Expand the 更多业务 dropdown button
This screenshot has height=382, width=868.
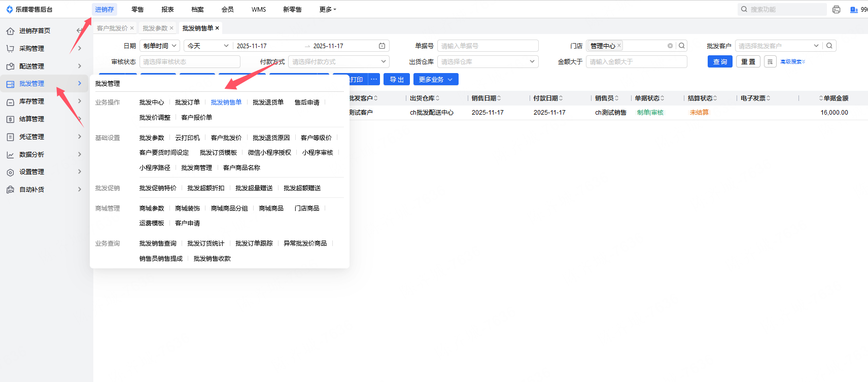pos(436,80)
